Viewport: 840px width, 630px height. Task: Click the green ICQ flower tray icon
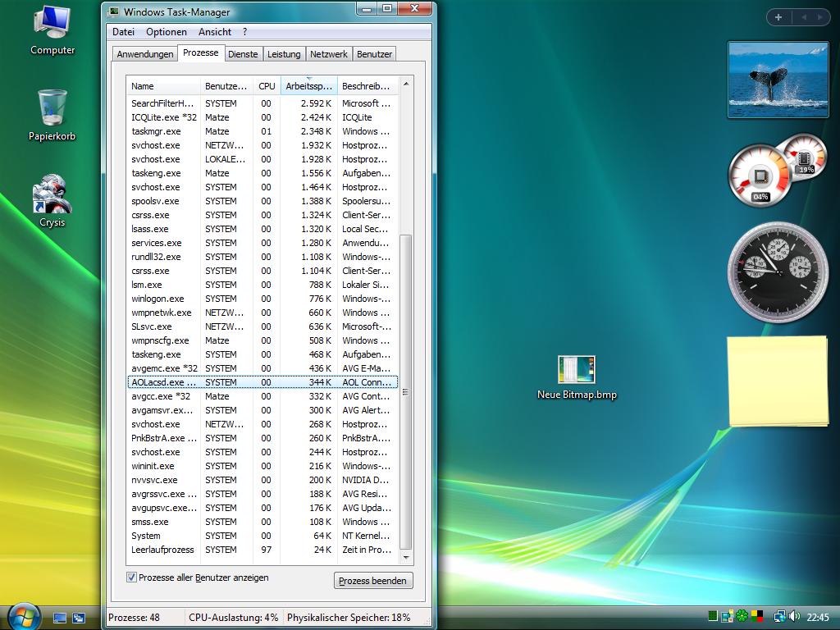click(742, 616)
